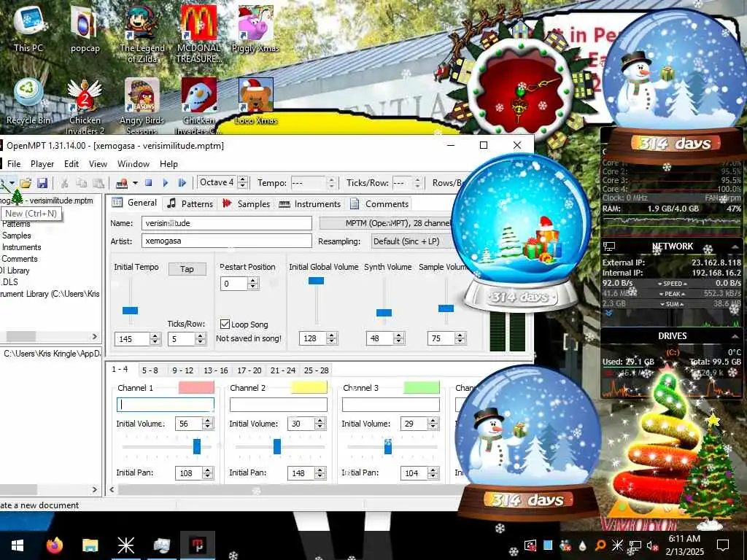Launch Firefox from the taskbar

tap(54, 545)
